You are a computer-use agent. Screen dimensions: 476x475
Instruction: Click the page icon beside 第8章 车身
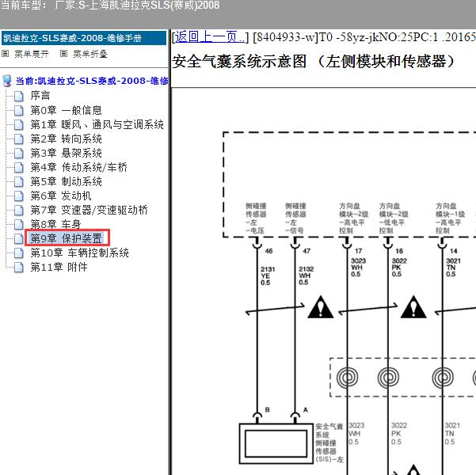(x=19, y=225)
